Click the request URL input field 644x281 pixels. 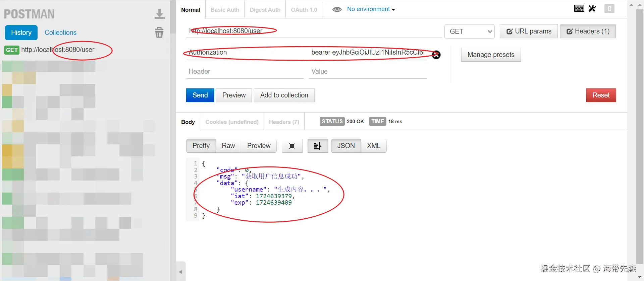[314, 31]
